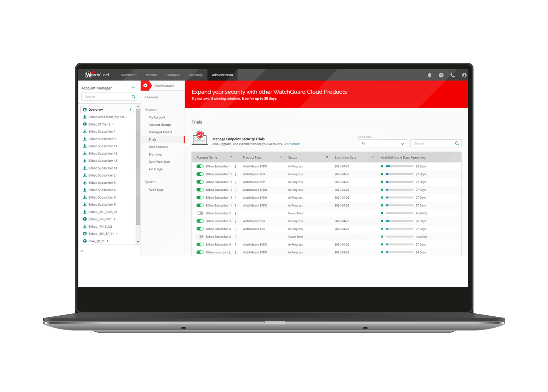
Task: Expand Iñaki_SP_T1 account
Action: pyautogui.click(x=108, y=241)
